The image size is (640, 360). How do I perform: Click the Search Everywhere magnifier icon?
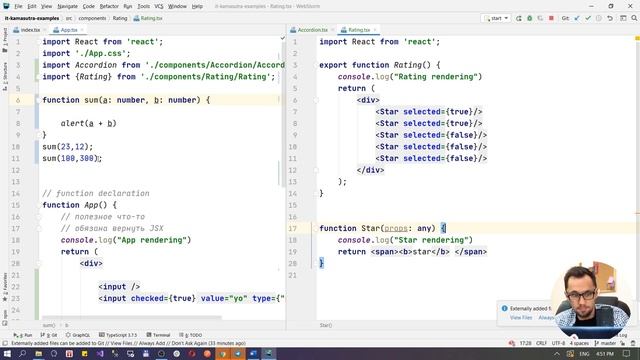click(x=634, y=18)
